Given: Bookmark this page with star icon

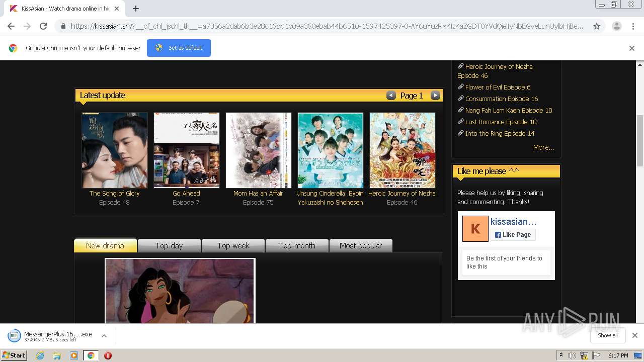Looking at the screenshot, I should point(597,26).
